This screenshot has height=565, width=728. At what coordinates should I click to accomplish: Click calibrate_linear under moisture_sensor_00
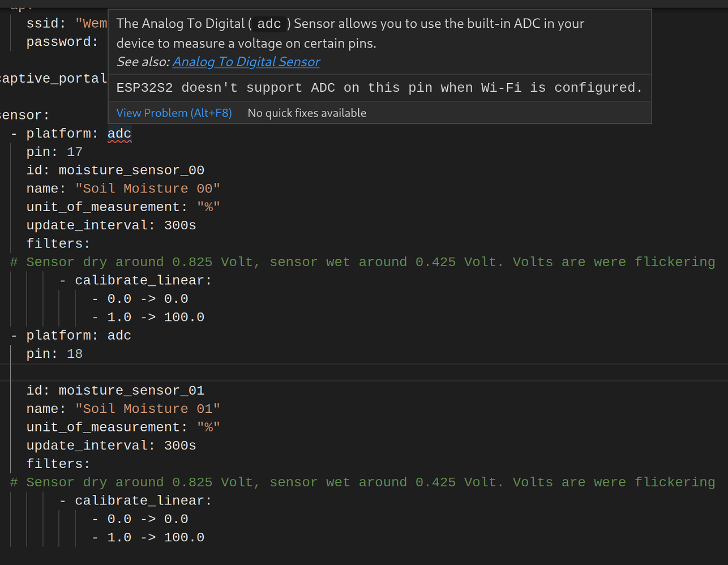coord(143,280)
